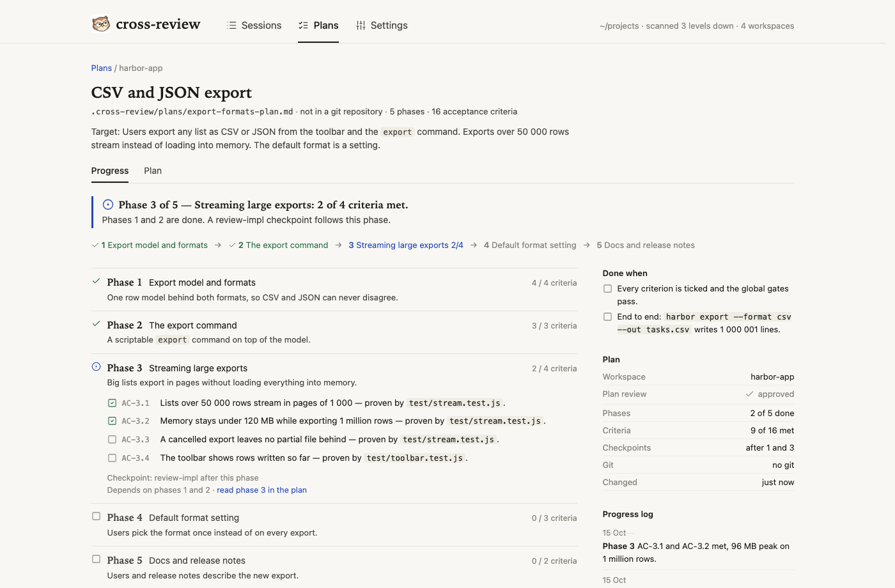Expand Phase 2 The export command row
The height and width of the screenshot is (588, 895).
(x=334, y=332)
